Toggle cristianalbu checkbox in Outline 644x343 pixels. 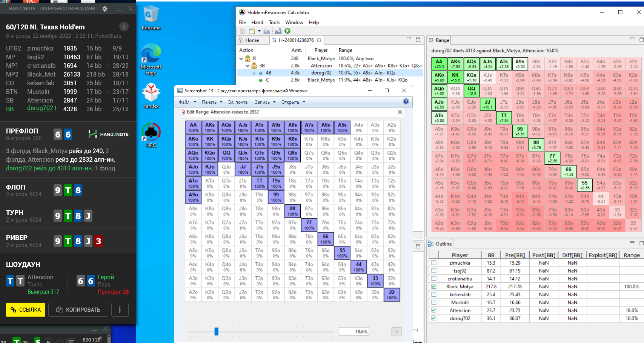pos(434,279)
